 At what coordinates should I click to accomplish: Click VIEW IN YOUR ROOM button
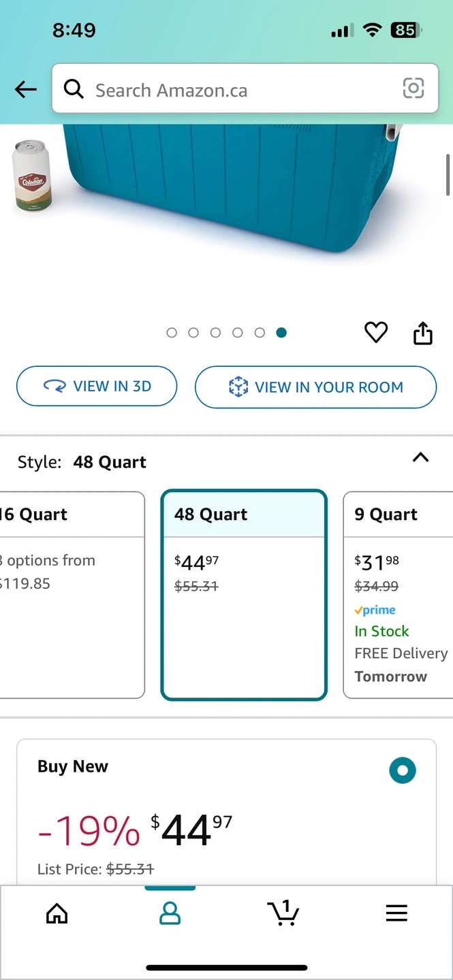point(315,387)
